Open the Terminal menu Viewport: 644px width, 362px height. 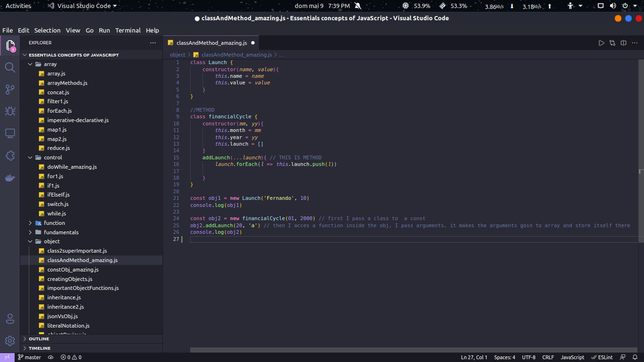point(128,30)
